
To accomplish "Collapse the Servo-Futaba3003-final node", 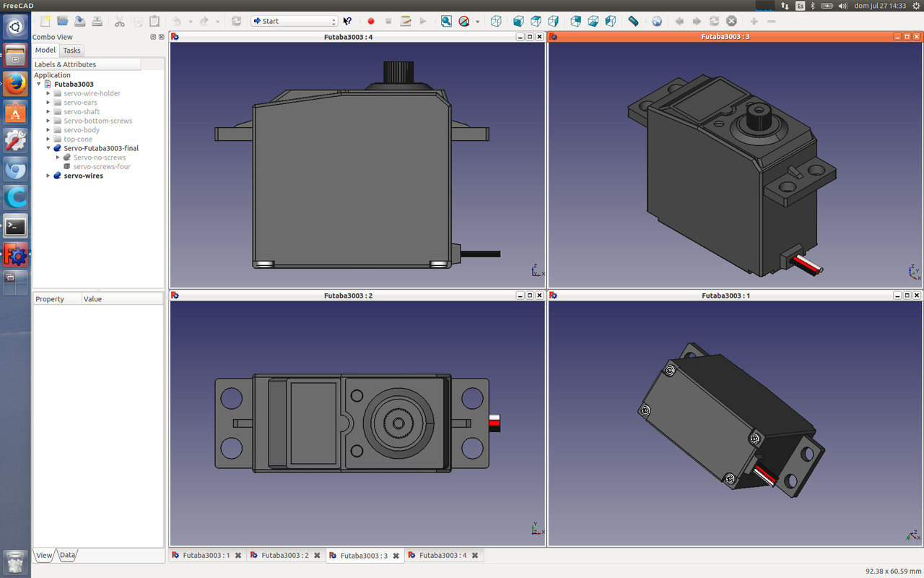I will (x=48, y=148).
